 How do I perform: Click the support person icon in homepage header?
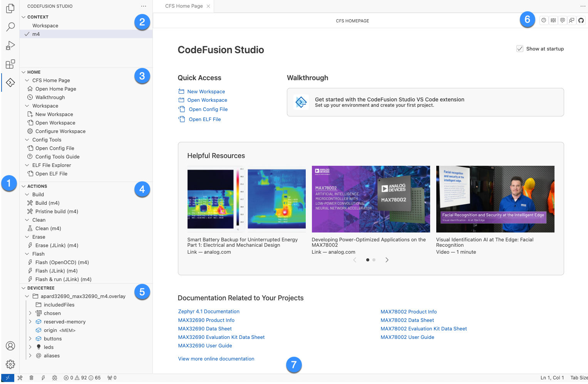click(x=572, y=20)
